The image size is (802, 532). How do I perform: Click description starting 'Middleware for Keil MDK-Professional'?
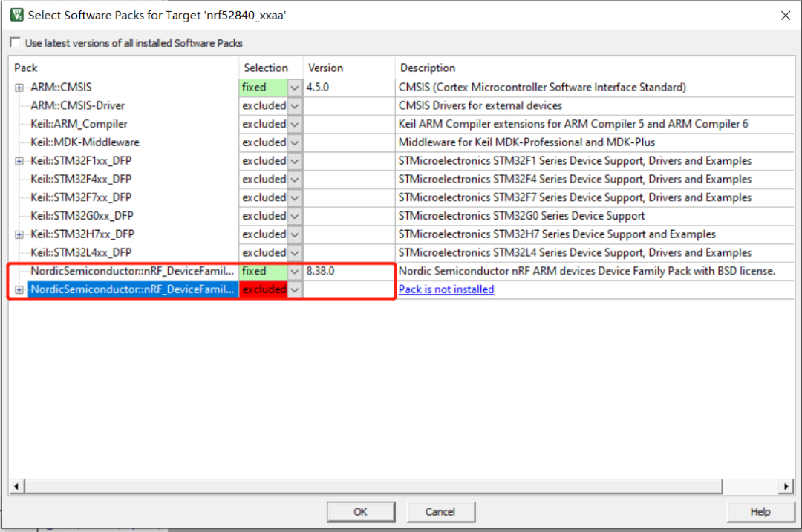(526, 142)
